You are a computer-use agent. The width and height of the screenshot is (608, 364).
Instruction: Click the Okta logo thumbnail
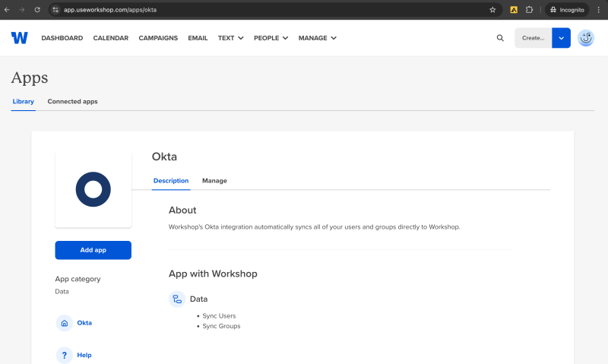coord(93,189)
